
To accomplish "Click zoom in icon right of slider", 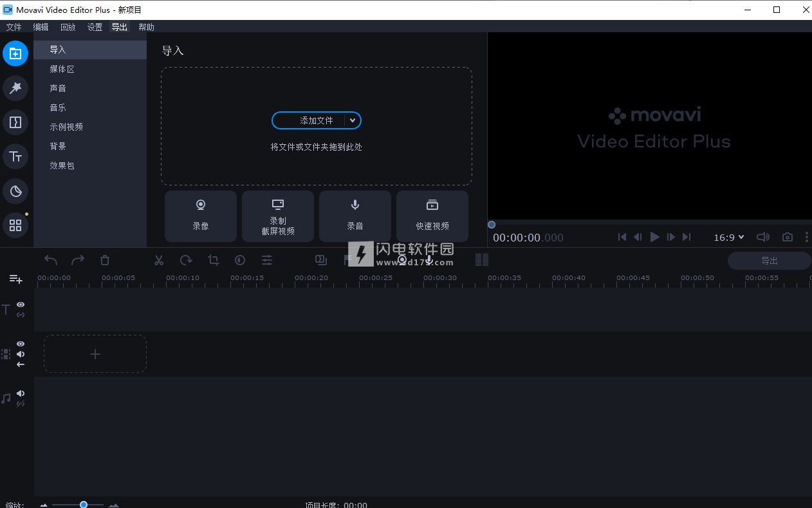I will click(114, 505).
